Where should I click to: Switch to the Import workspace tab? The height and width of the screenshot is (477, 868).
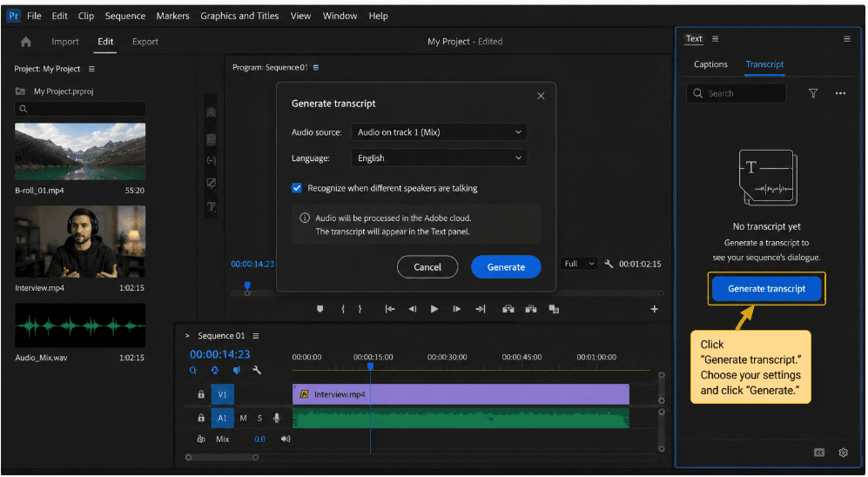pos(65,42)
